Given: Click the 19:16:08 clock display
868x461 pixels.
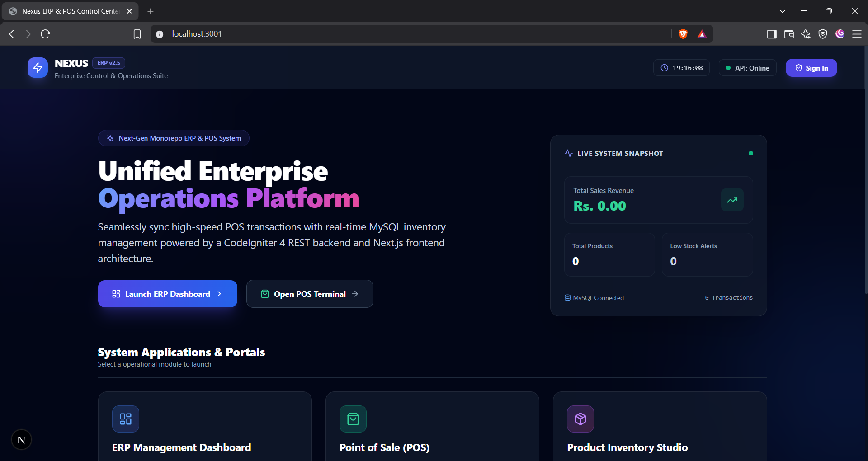Looking at the screenshot, I should pos(681,68).
